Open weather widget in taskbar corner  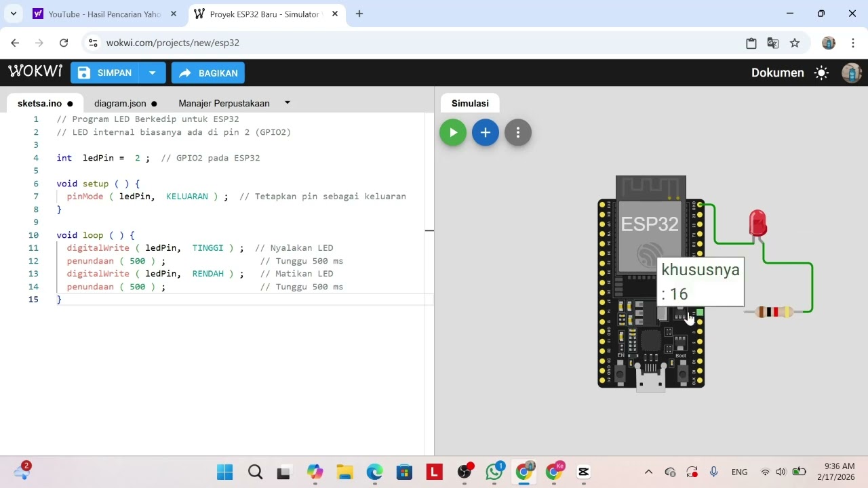point(22,471)
